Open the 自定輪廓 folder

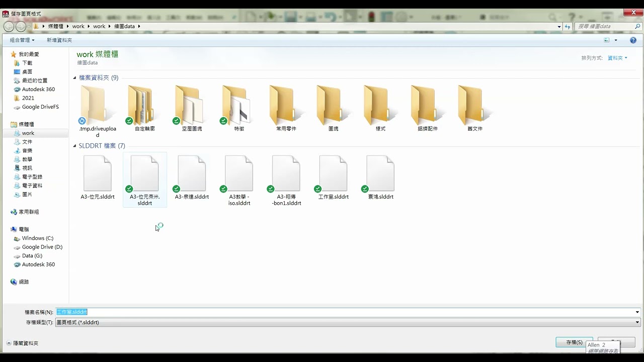[x=144, y=109]
